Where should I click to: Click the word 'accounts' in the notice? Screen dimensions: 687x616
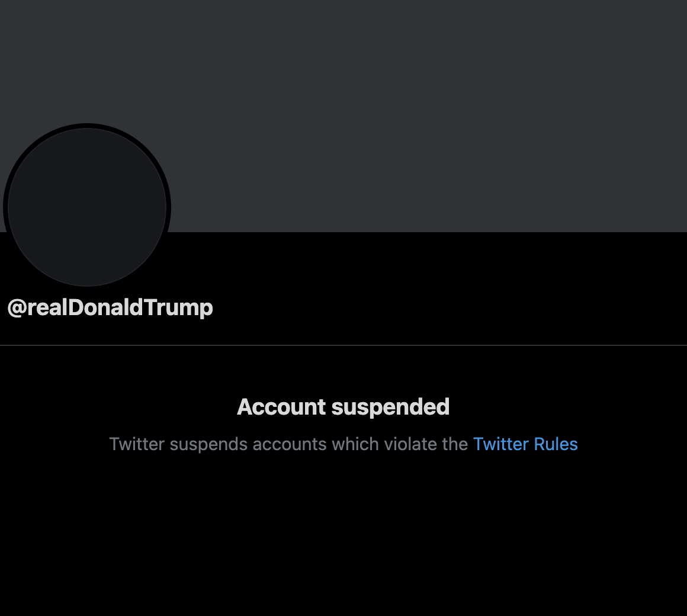point(290,444)
